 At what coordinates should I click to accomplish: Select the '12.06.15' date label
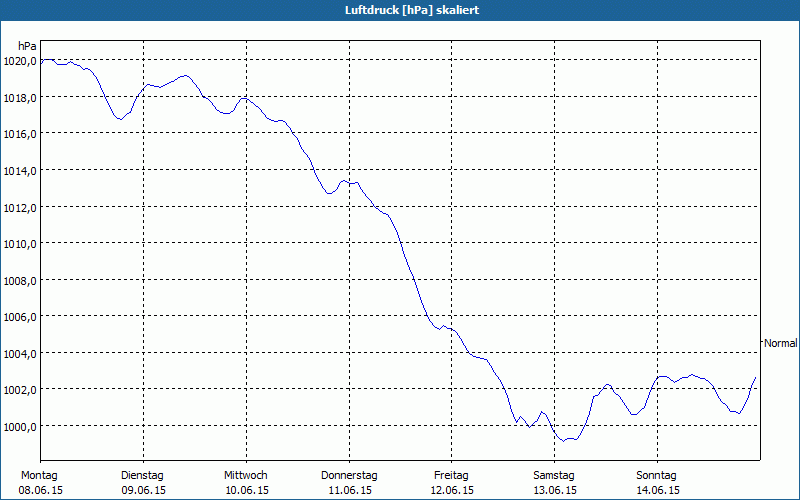coord(452,490)
